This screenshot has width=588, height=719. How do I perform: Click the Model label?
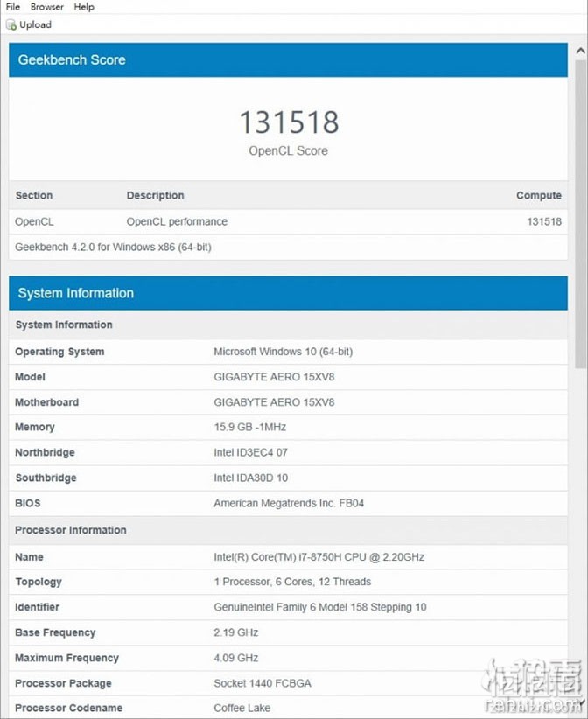[31, 377]
